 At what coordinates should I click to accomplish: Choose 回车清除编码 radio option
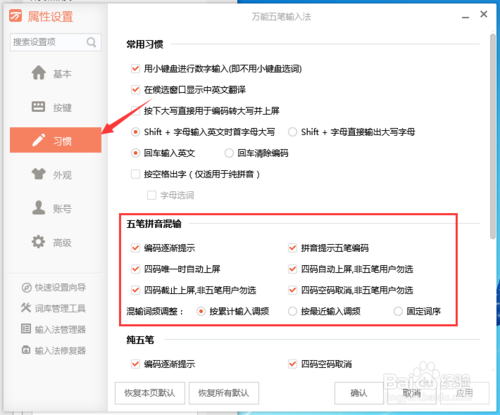229,153
